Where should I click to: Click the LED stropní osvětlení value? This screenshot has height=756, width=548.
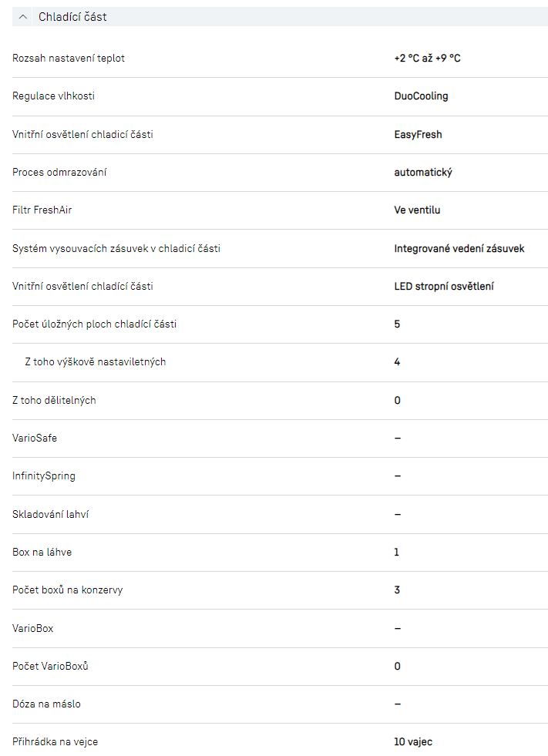point(444,287)
